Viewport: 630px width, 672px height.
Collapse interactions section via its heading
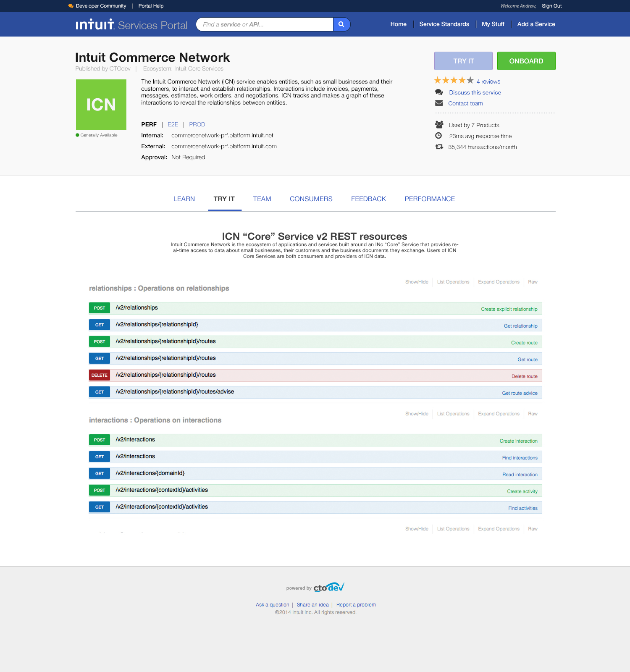(155, 420)
